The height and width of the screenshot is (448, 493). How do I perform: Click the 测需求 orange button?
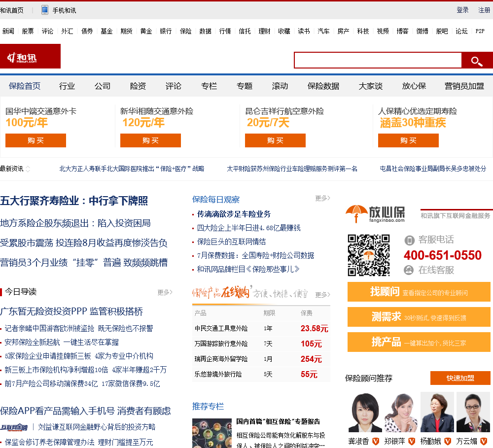(x=419, y=317)
